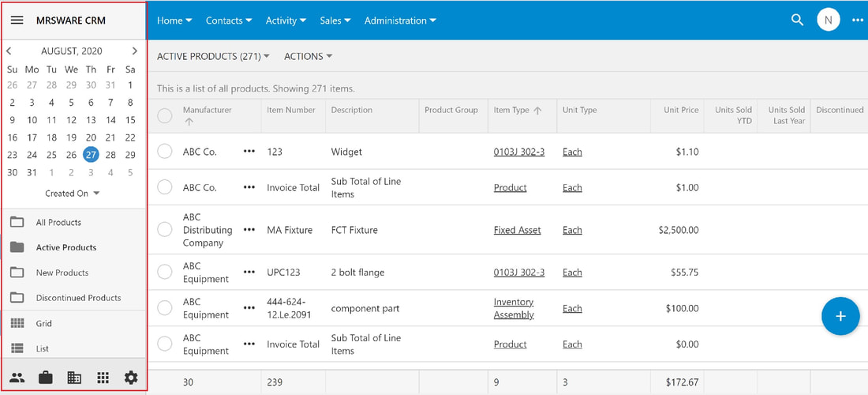Open the hamburger menu beside MRSWARE CRM
Image resolution: width=868 pixels, height=395 pixels.
(x=17, y=21)
